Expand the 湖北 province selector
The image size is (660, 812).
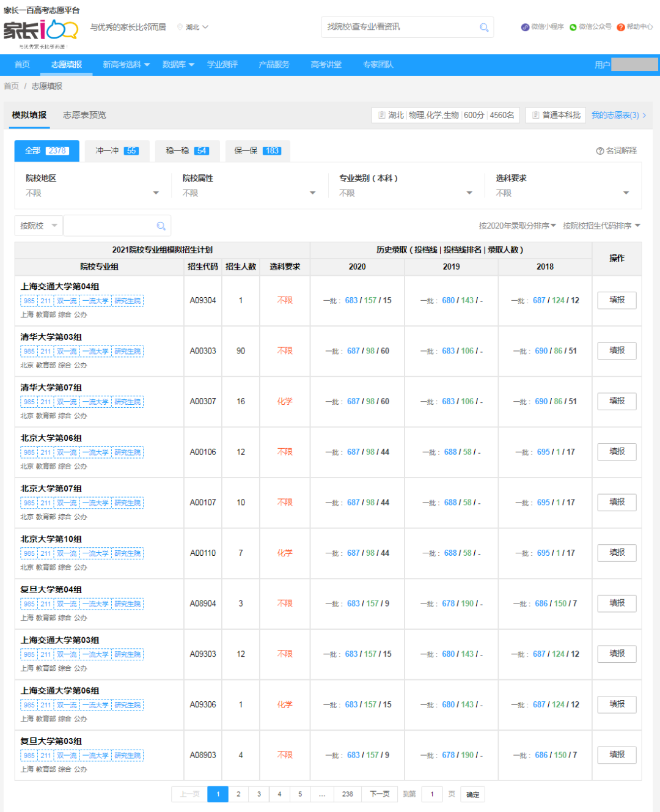click(194, 27)
